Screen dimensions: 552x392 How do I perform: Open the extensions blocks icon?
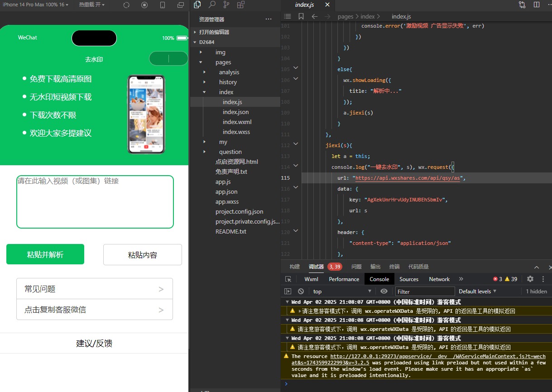[x=240, y=5]
